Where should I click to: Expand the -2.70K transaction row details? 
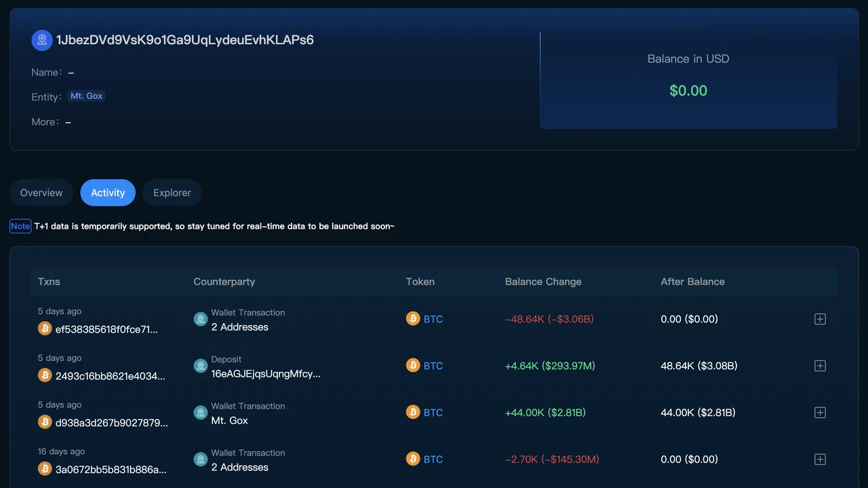820,459
